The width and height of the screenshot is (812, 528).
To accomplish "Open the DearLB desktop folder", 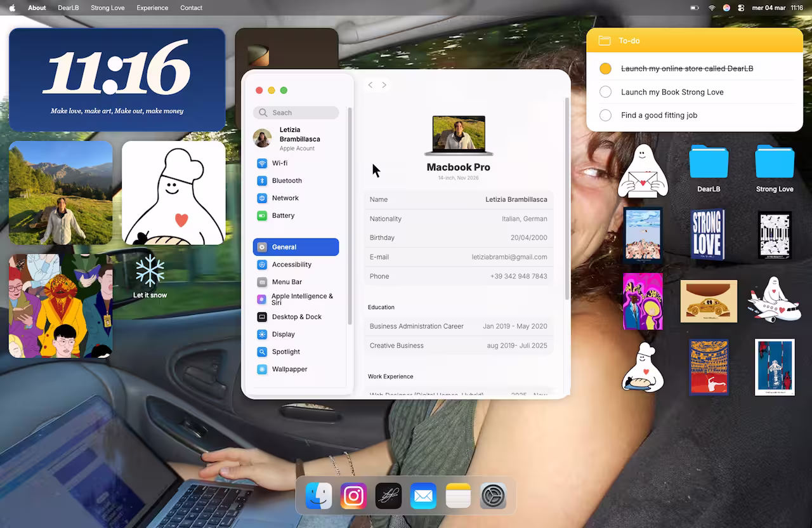I will (709, 162).
